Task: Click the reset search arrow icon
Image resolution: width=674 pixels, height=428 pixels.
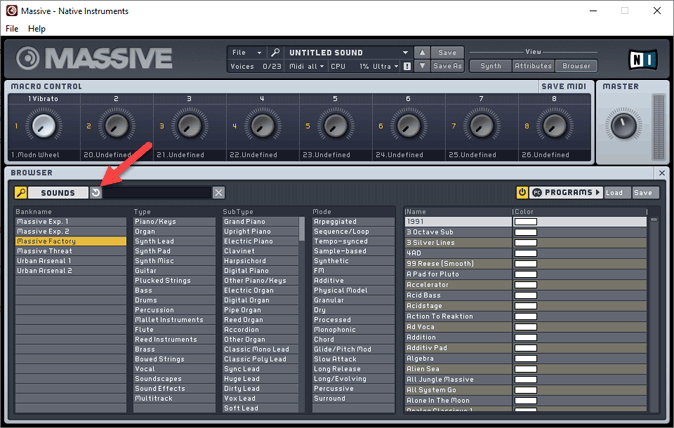Action: point(95,193)
